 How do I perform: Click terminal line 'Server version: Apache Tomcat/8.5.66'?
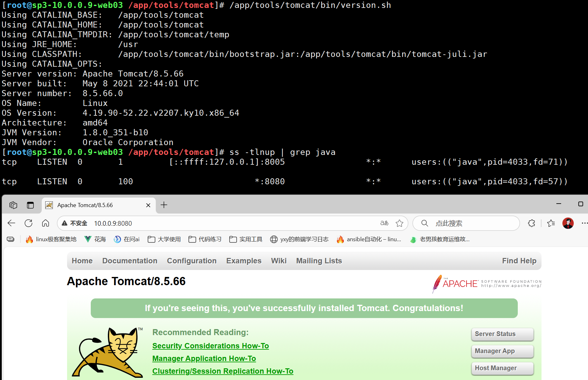tap(92, 74)
